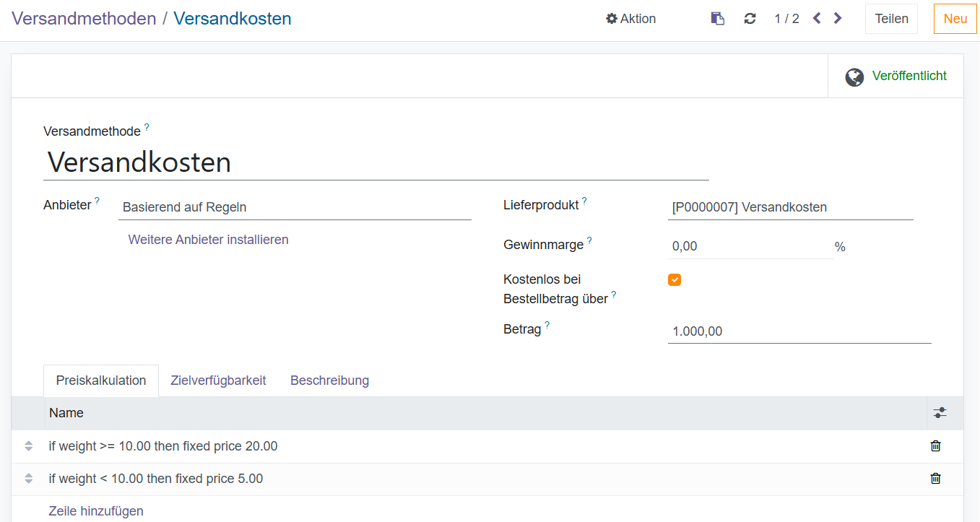Switch to the Zielverfügbarkeit tab
The height and width of the screenshot is (522, 980).
[x=218, y=380]
